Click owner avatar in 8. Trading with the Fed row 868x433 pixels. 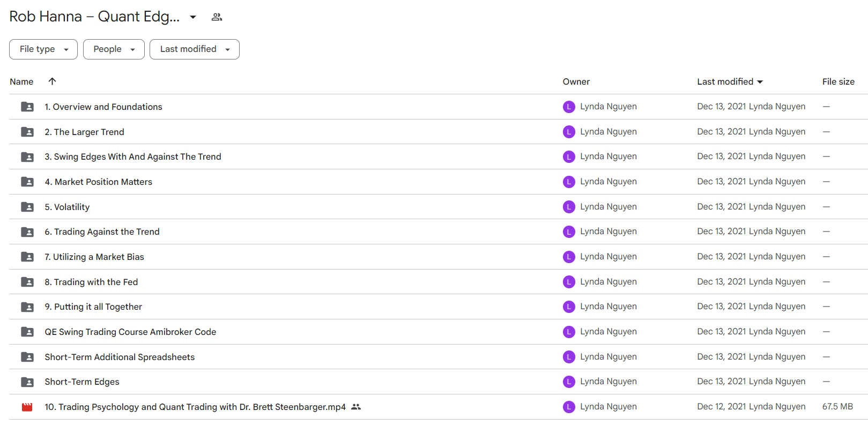[569, 282]
